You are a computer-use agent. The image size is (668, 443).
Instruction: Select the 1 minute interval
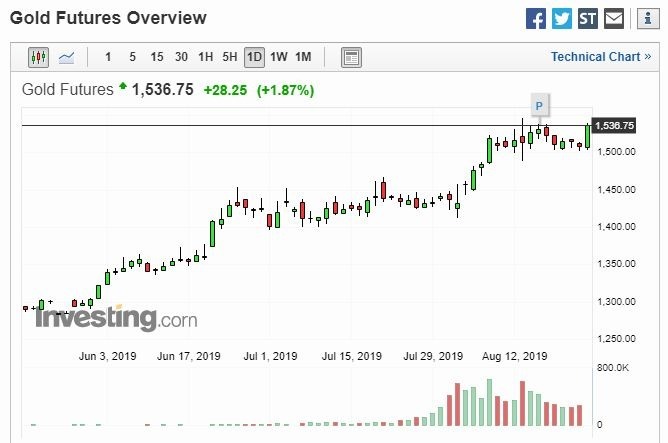(108, 57)
